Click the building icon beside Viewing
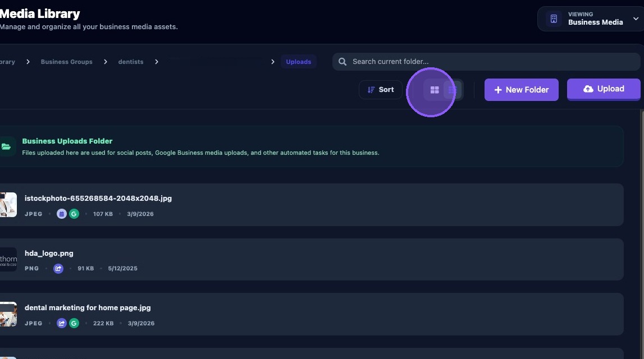Screen dimensions: 644x359 (554, 19)
